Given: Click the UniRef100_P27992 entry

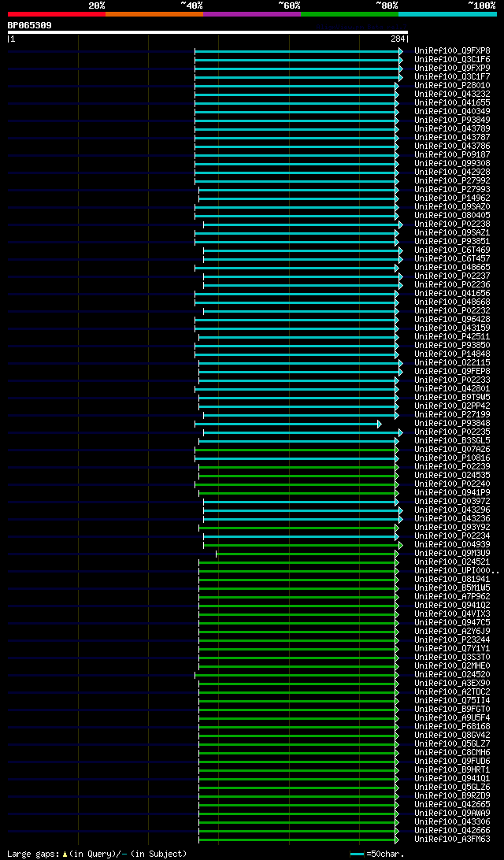Looking at the screenshot, I should 453,181.
